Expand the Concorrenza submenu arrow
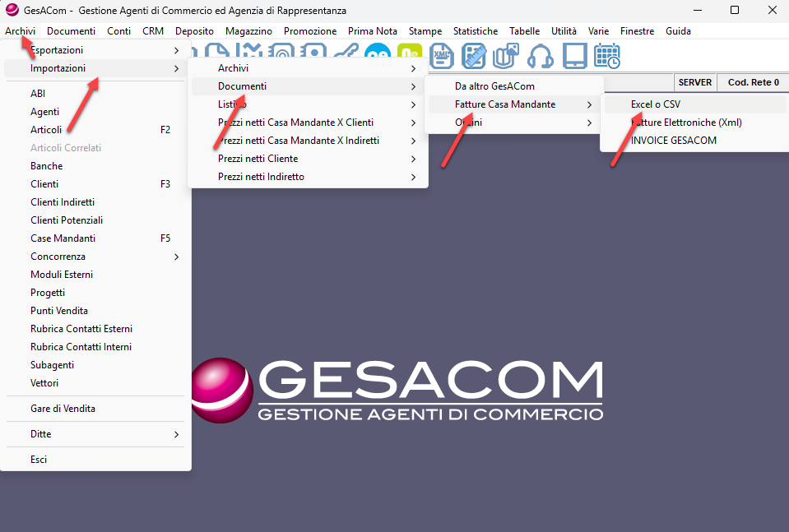The height and width of the screenshot is (532, 789). (176, 257)
